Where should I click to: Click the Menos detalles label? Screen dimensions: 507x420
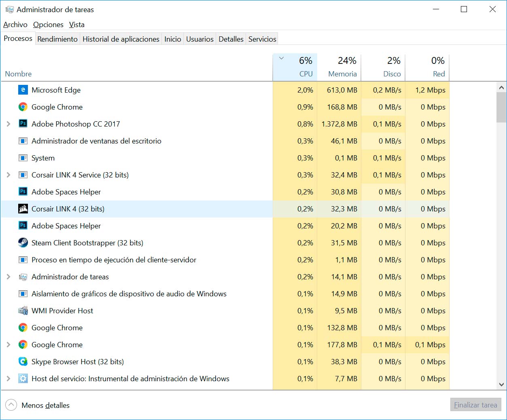pos(46,405)
